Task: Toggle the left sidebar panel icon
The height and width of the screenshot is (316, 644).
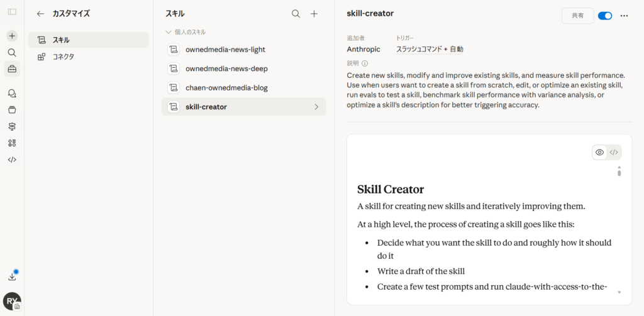Action: coord(12,12)
